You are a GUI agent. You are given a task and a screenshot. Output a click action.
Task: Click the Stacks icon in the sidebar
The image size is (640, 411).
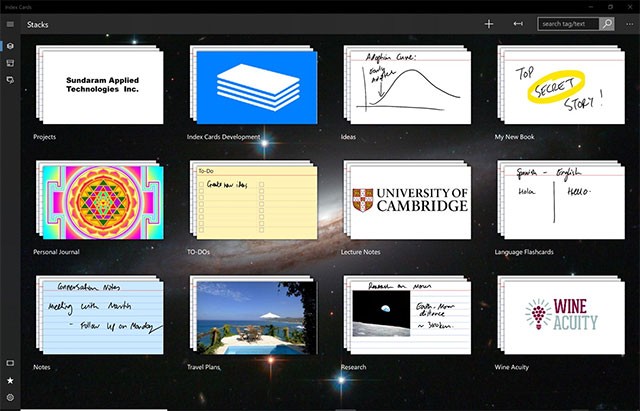pos(10,46)
